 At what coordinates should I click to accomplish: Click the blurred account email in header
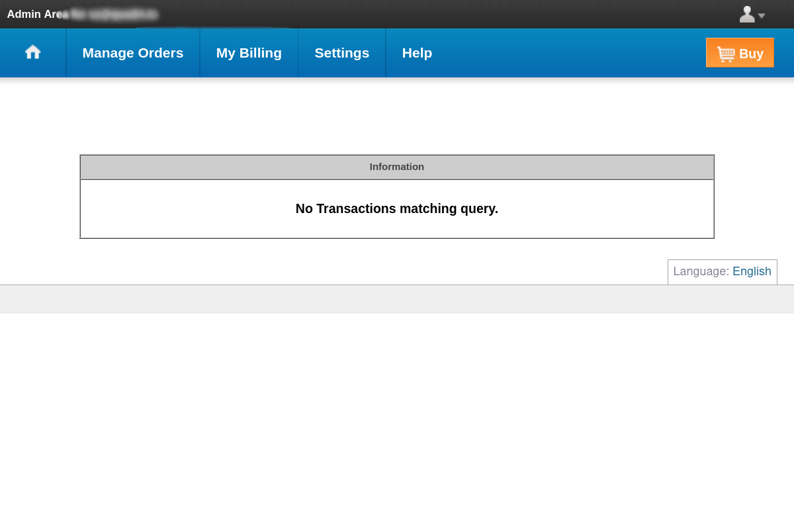(x=115, y=14)
